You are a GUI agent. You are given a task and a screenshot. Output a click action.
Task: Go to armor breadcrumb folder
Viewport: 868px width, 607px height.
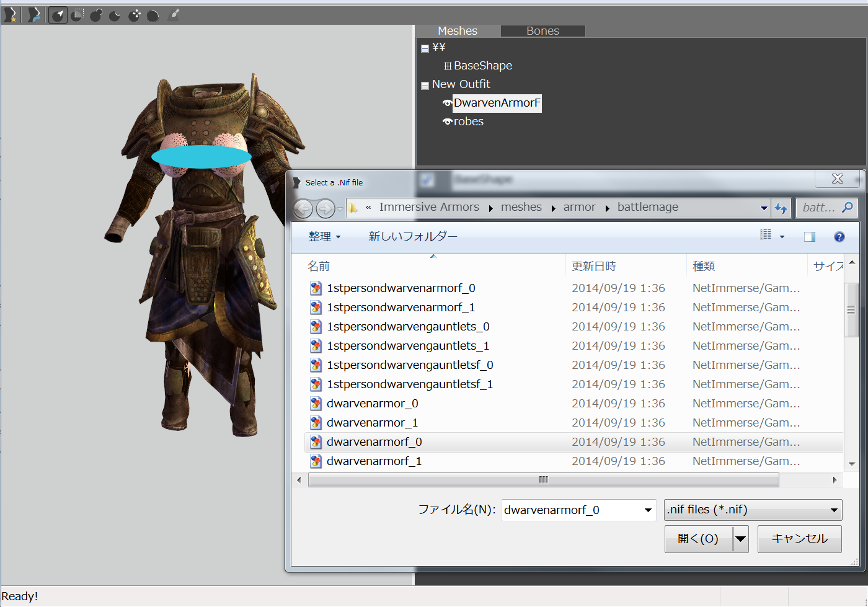[579, 207]
